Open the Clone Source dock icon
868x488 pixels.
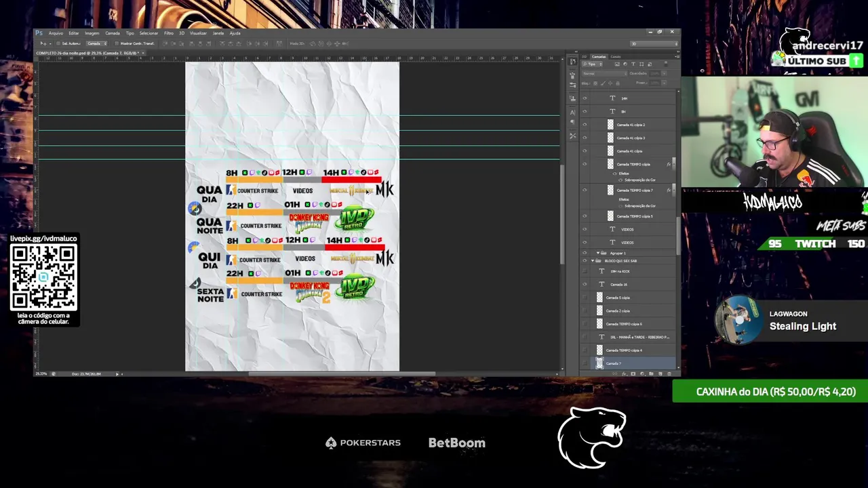point(573,98)
